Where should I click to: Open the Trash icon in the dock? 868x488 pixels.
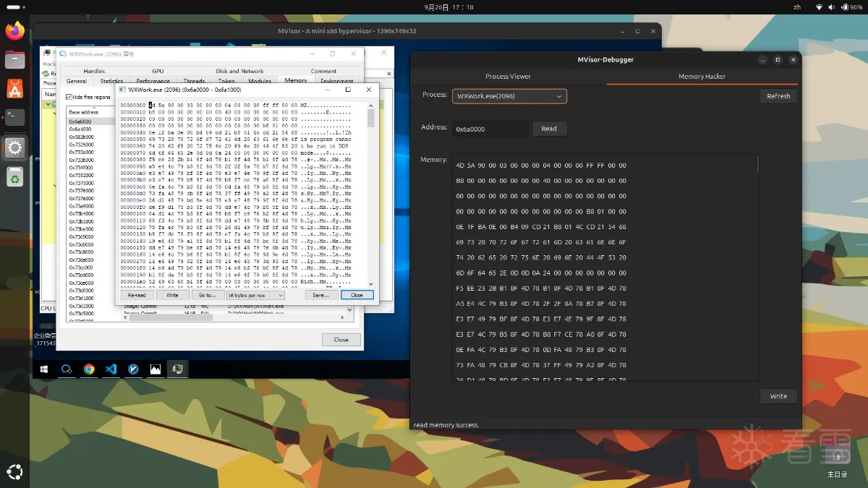(15, 176)
